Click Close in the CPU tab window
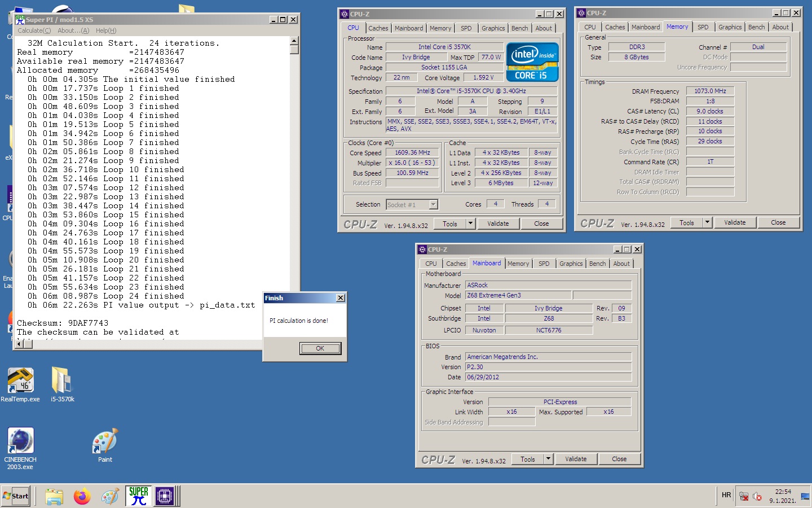This screenshot has height=508, width=812. coord(541,224)
